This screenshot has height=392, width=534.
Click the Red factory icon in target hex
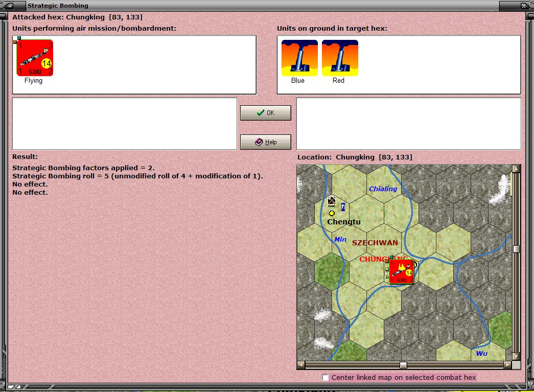click(340, 58)
